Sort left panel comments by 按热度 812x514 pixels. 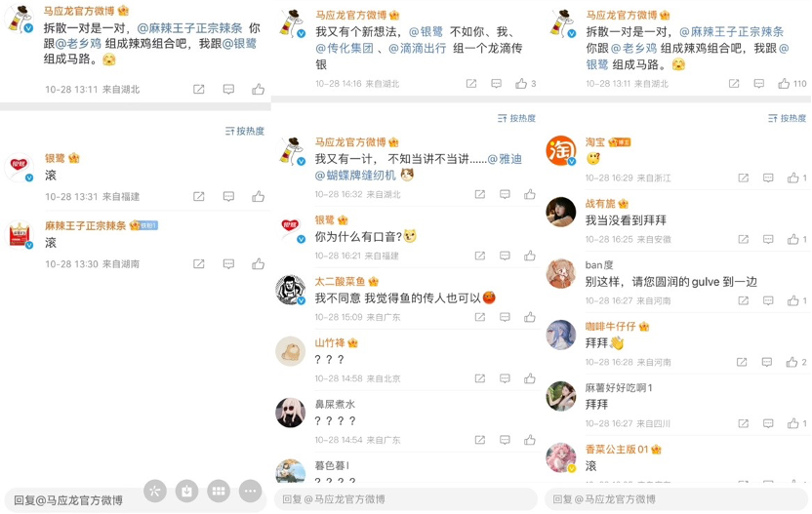pos(244,131)
